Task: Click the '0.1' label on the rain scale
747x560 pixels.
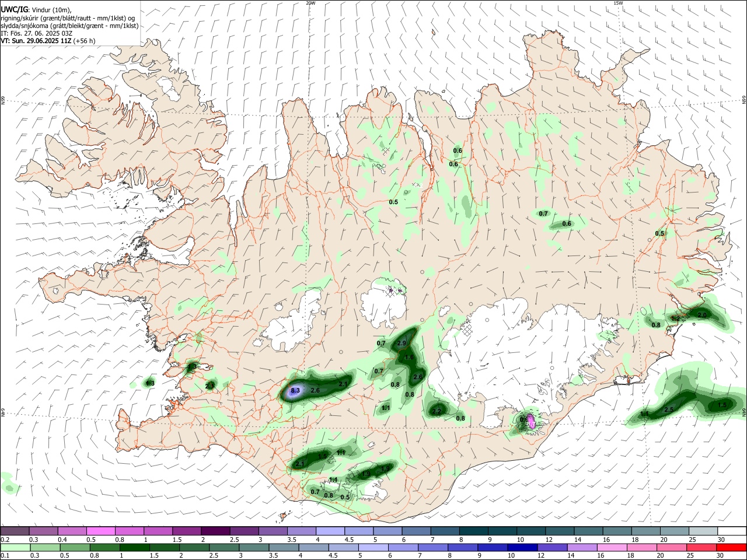Action: 5,556
